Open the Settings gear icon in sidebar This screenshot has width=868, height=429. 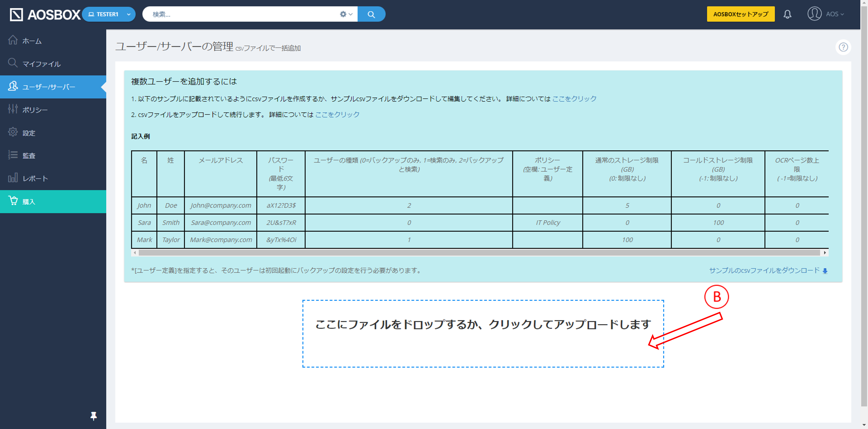click(13, 132)
